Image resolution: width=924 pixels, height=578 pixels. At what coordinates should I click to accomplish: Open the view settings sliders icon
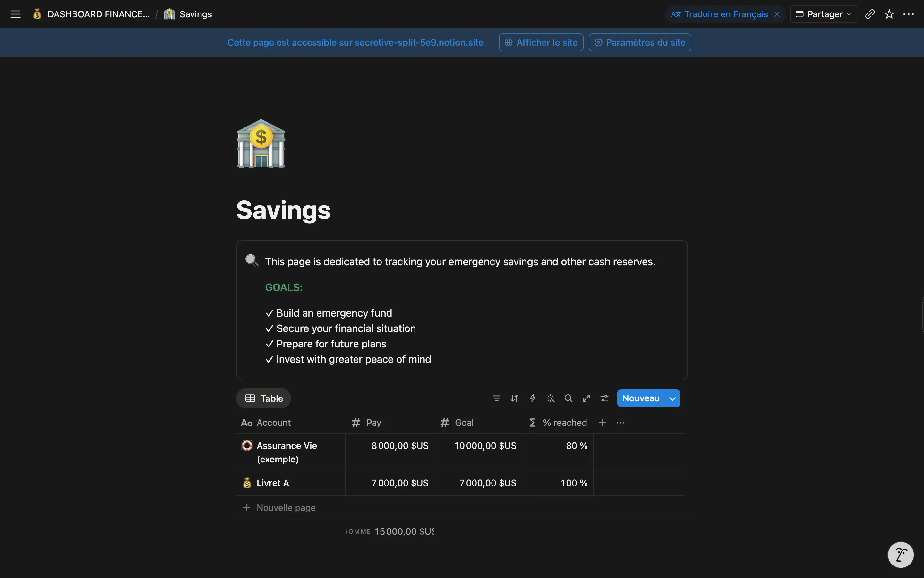pos(604,398)
